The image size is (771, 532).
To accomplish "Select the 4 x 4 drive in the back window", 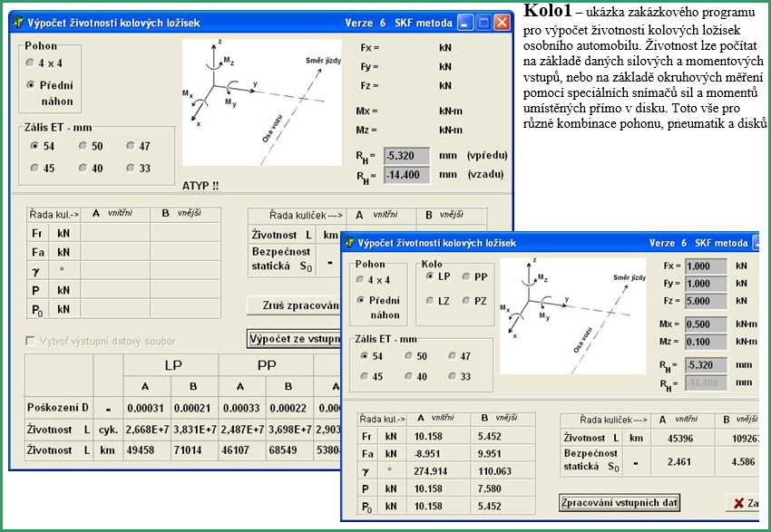I will pos(32,63).
